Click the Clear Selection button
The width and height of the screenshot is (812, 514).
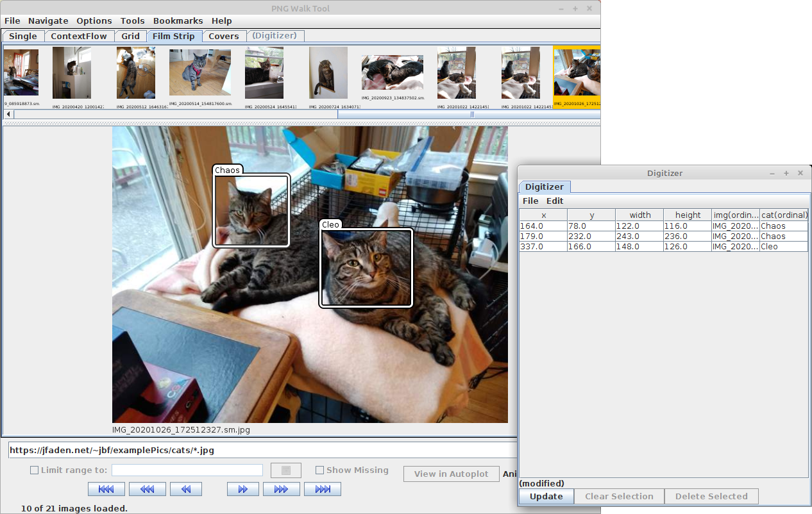(x=619, y=497)
